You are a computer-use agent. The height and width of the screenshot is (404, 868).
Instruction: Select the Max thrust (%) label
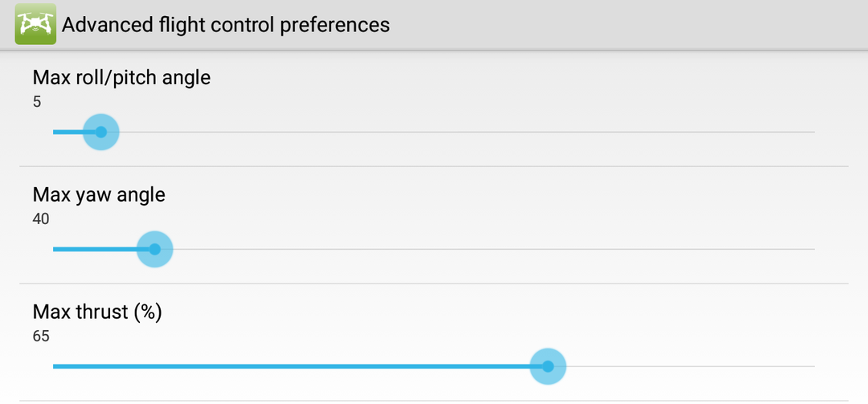tap(97, 312)
